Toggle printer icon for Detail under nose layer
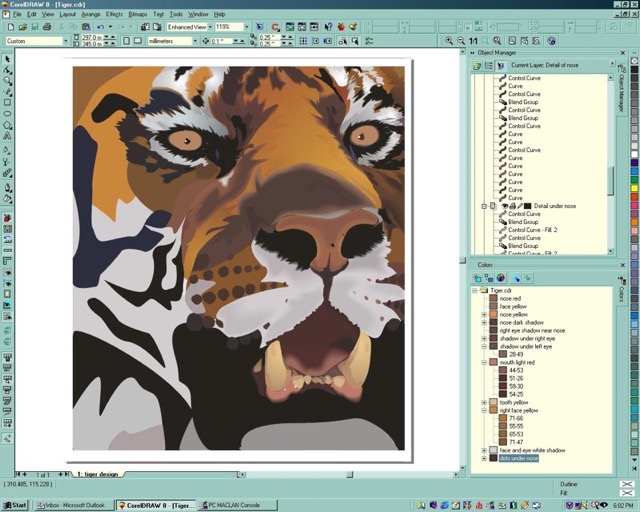 tap(513, 206)
